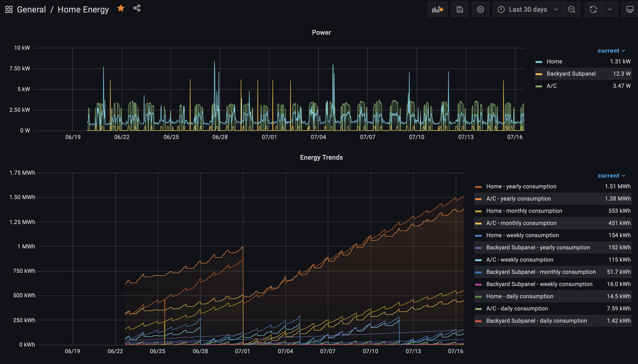Click 07/01 point on Energy Trends graph axis
Image resolution: width=638 pixels, height=364 pixels.
pyautogui.click(x=242, y=351)
